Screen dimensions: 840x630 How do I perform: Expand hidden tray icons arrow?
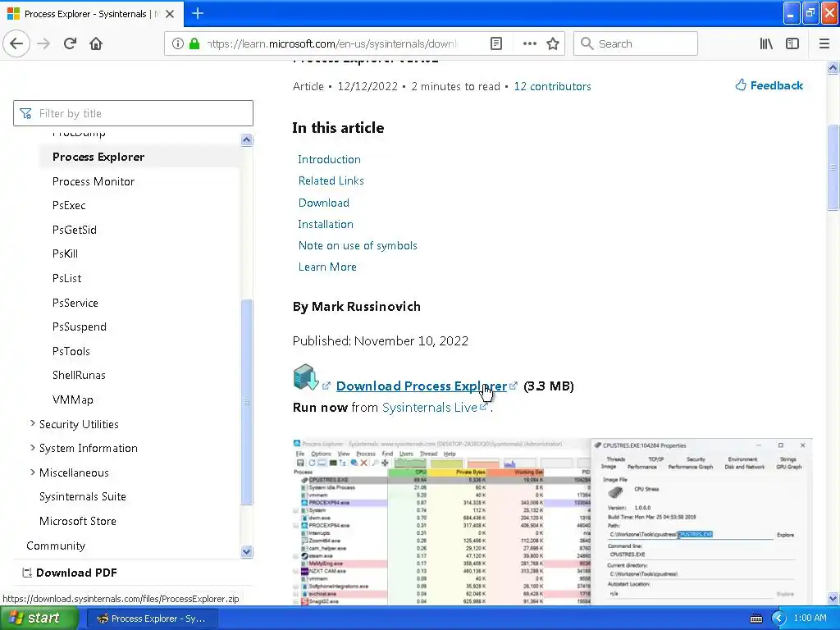pos(778,619)
